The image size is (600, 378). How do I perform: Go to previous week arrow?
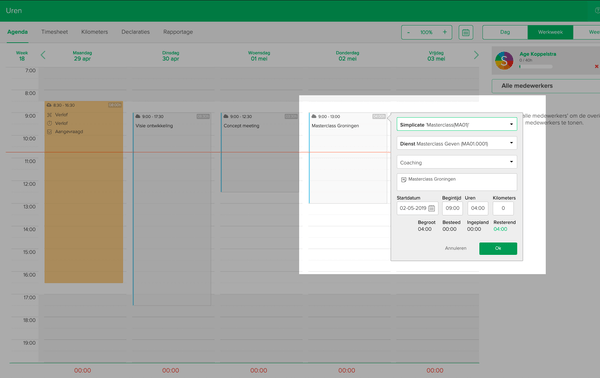pyautogui.click(x=43, y=55)
